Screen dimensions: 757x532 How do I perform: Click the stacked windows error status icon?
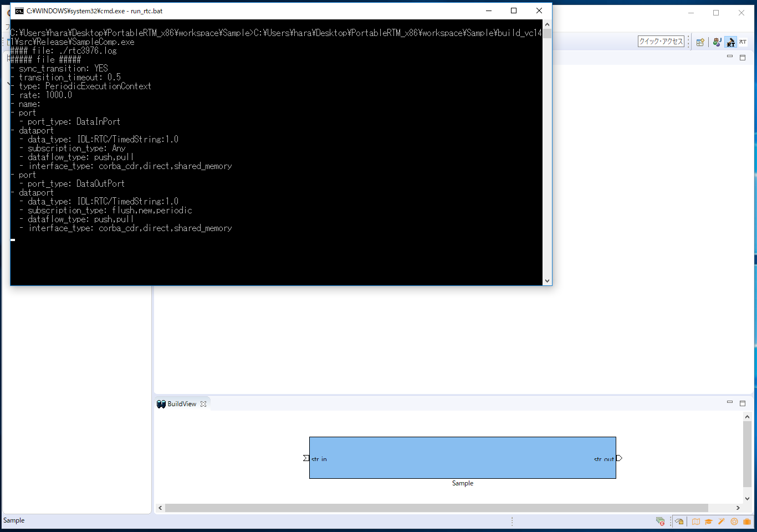[660, 521]
